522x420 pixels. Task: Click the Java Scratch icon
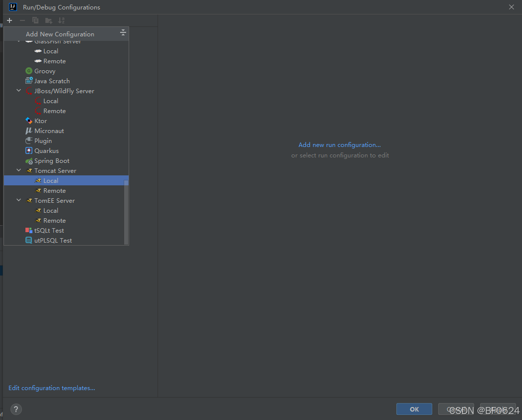point(29,81)
